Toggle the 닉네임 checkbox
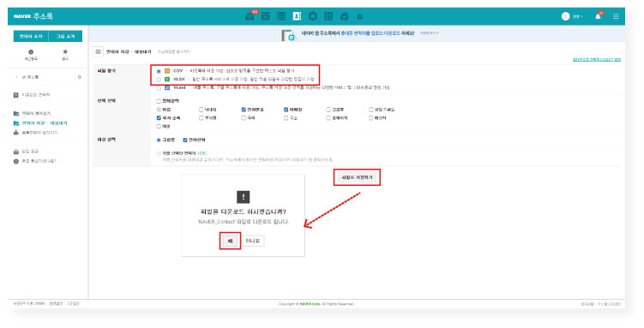Viewport: 644px width, 328px height. (x=202, y=110)
